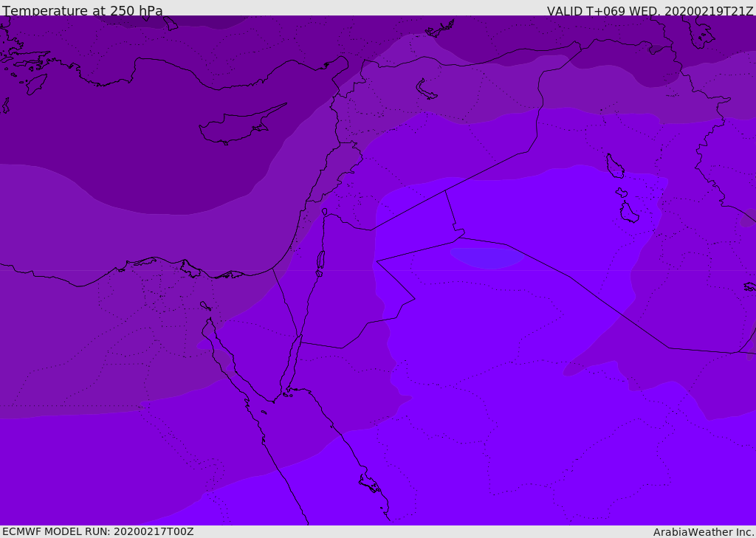Click the small lightest-purple temperature patch
The height and width of the screenshot is (538, 756).
487,258
